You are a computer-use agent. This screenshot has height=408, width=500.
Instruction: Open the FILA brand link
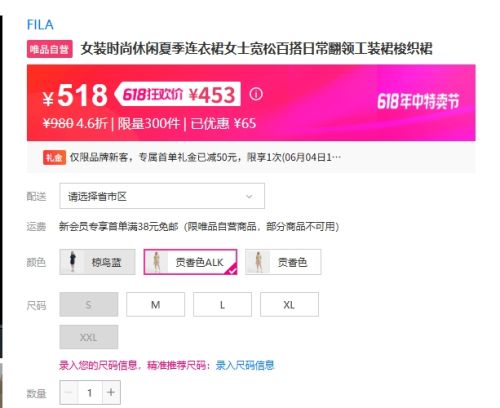[40, 25]
